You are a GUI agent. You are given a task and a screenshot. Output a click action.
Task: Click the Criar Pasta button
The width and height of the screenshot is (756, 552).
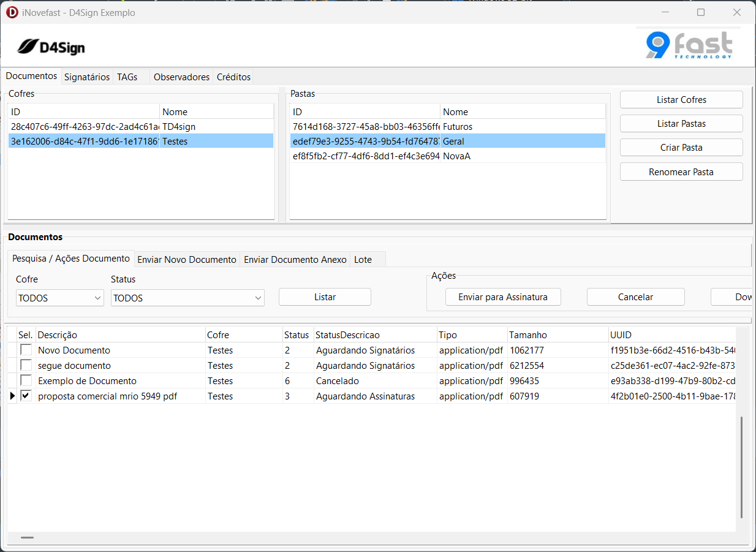click(x=681, y=148)
